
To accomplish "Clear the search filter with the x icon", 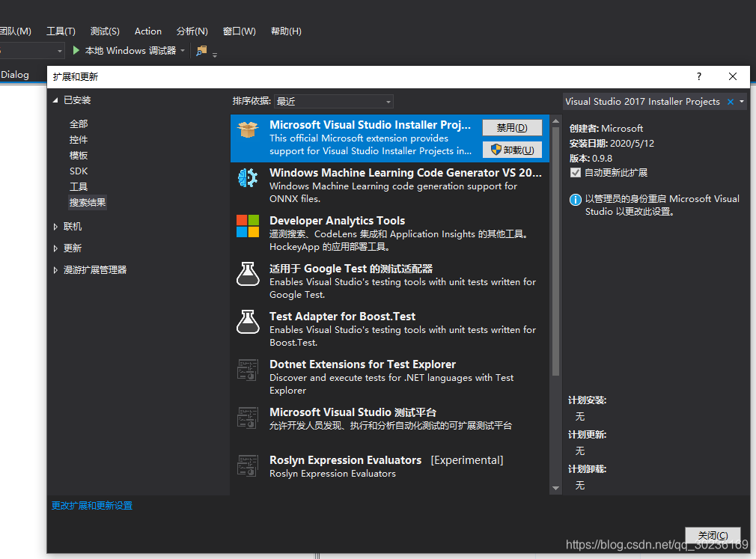I will click(x=731, y=101).
